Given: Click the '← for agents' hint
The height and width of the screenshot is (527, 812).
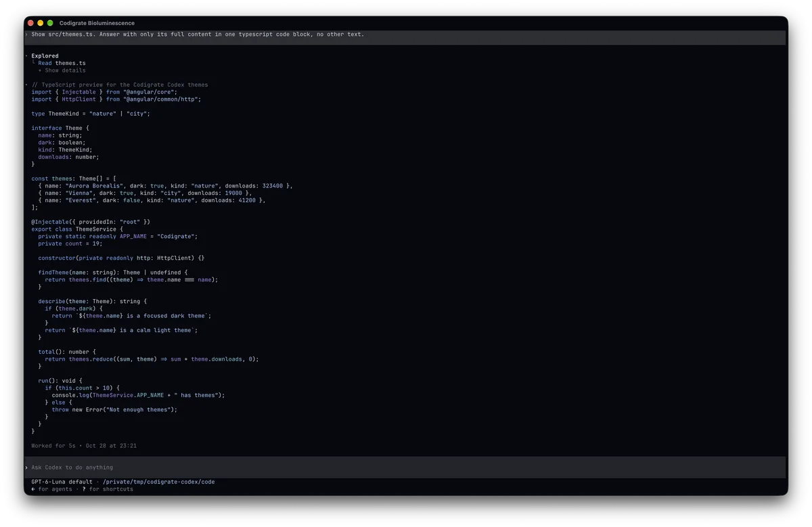Looking at the screenshot, I should tap(51, 489).
